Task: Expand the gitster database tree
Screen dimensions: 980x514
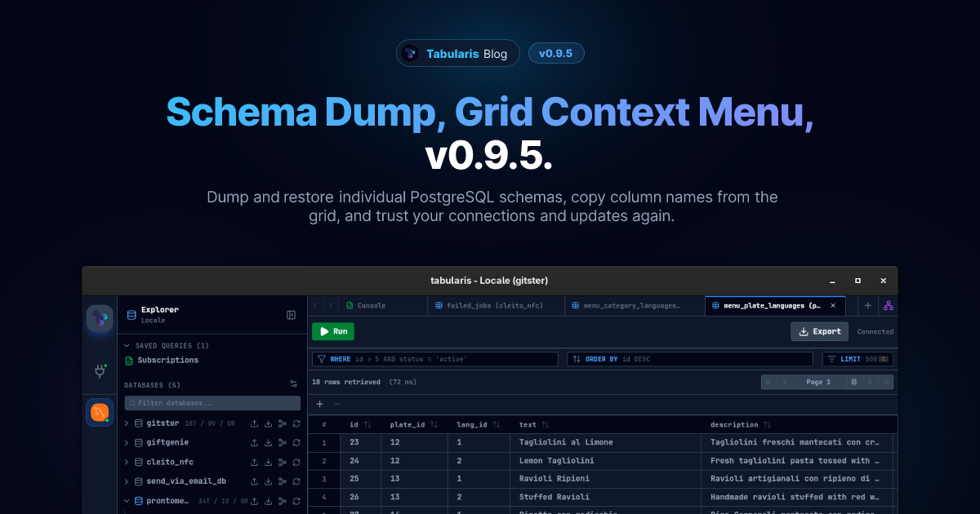Action: 126,423
